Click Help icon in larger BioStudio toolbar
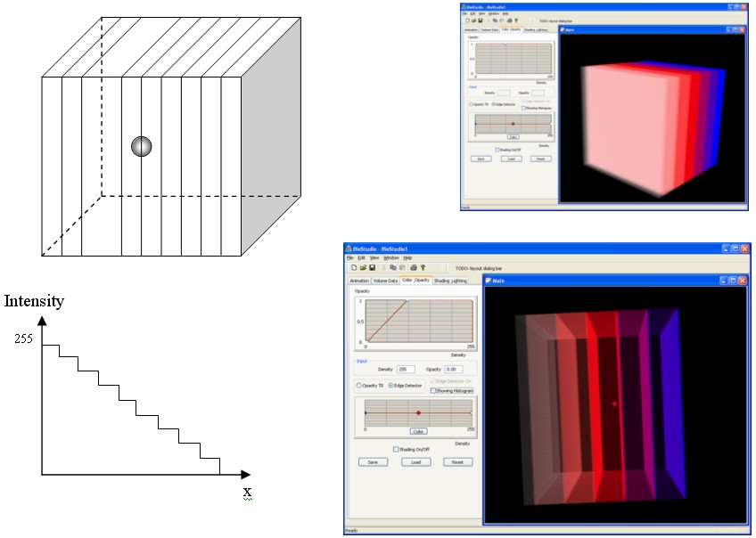 [423, 268]
